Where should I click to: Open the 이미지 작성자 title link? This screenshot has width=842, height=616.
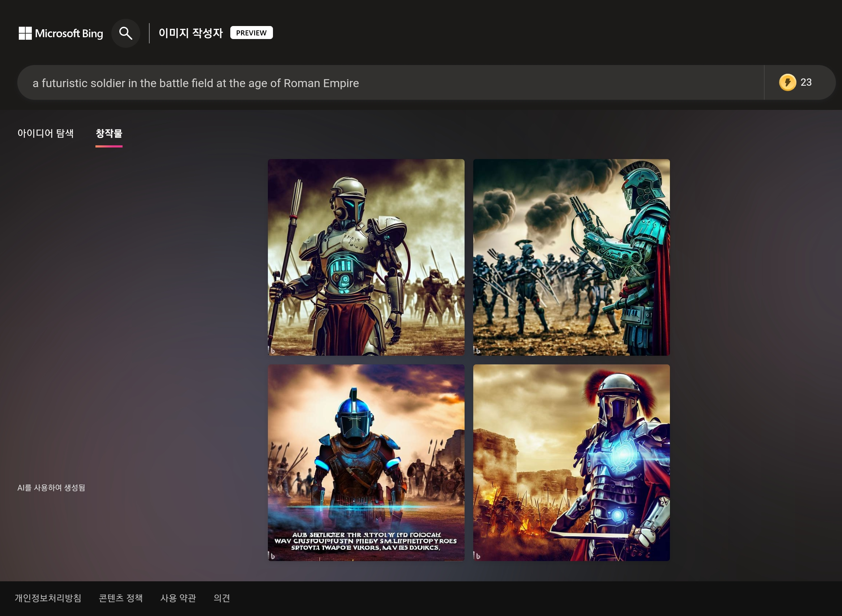(x=191, y=33)
